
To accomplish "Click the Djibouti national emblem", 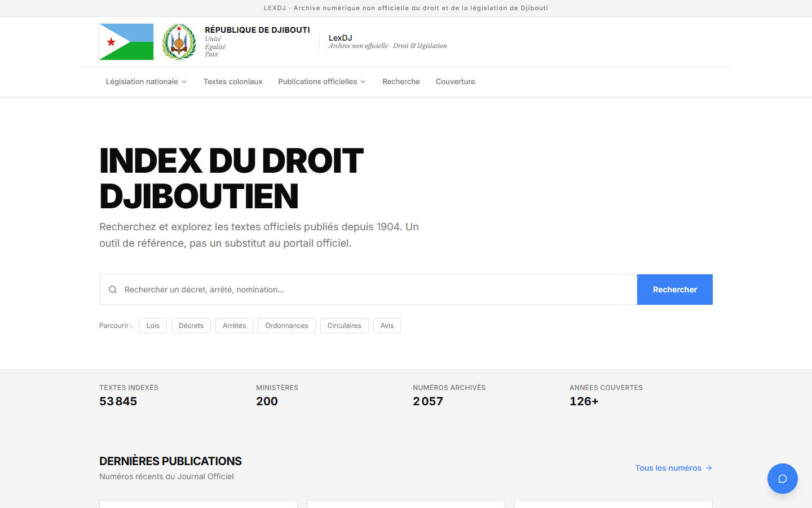I will (179, 42).
